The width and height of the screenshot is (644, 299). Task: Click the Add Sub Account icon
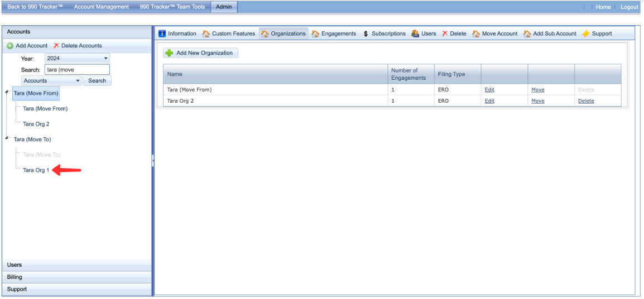[x=527, y=33]
